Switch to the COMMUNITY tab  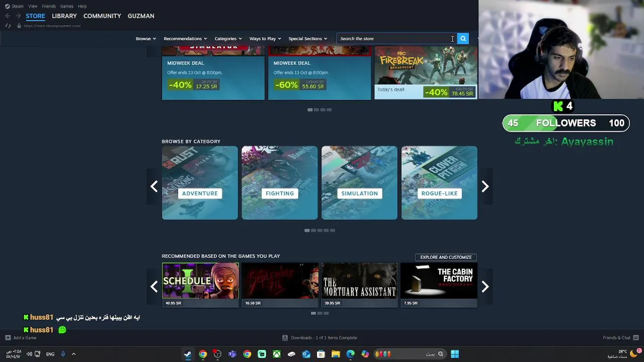(x=102, y=16)
